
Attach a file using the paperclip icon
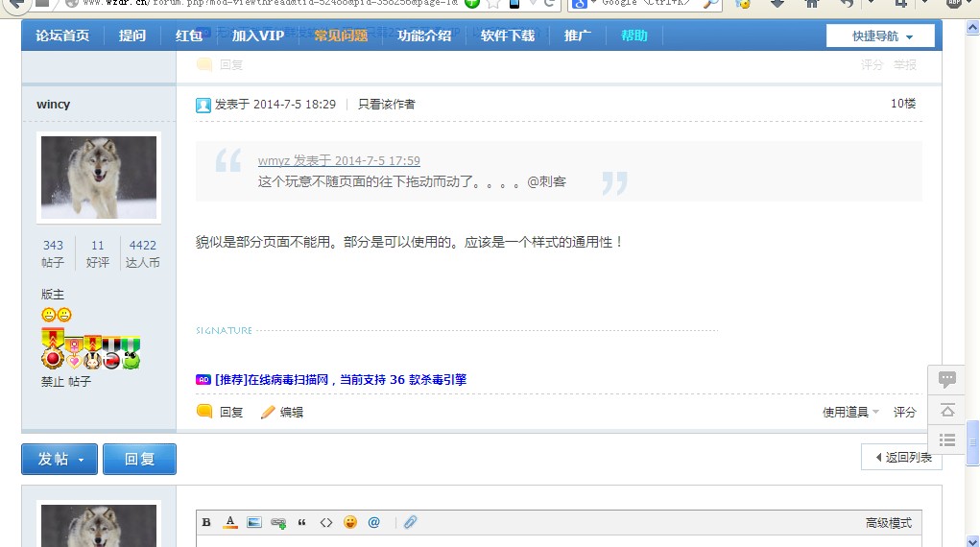click(x=410, y=522)
